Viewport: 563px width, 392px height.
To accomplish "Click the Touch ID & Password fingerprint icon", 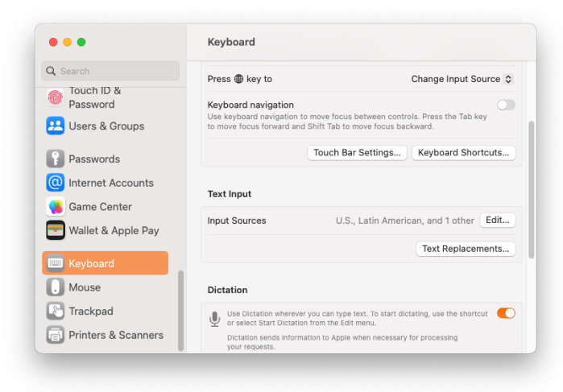I will tap(56, 97).
